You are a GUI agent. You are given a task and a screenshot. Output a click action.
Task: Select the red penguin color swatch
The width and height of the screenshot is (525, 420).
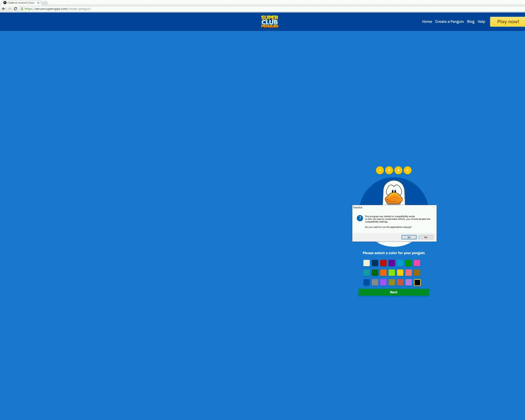point(383,263)
